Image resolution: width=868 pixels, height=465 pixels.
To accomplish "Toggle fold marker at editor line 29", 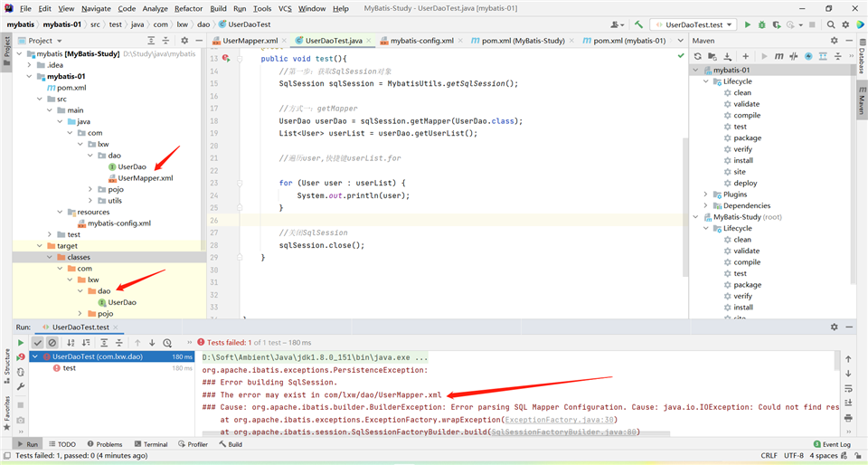I will [x=240, y=258].
